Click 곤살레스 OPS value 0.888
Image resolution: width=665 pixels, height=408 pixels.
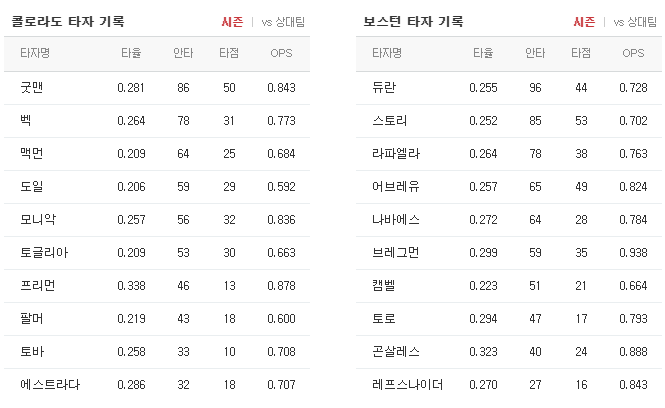pos(633,352)
